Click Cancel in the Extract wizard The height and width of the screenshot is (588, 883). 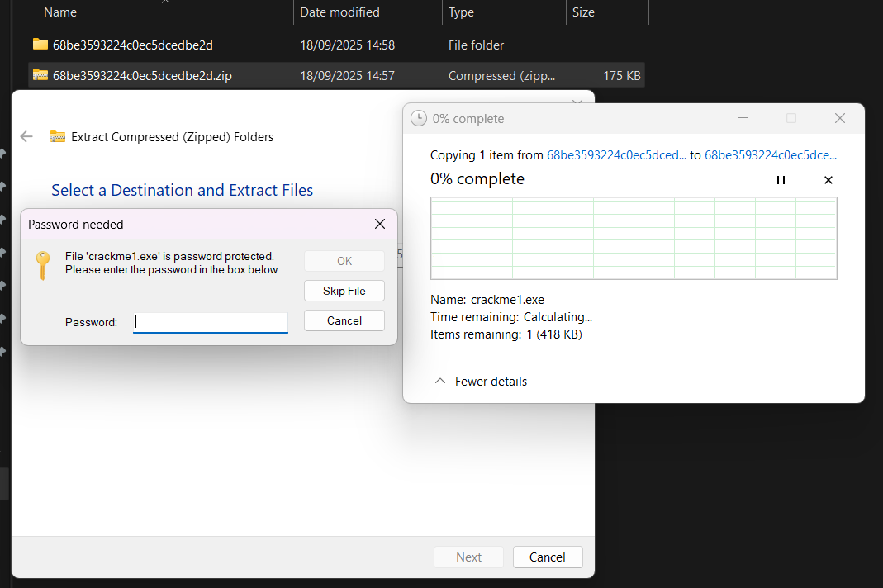click(547, 557)
